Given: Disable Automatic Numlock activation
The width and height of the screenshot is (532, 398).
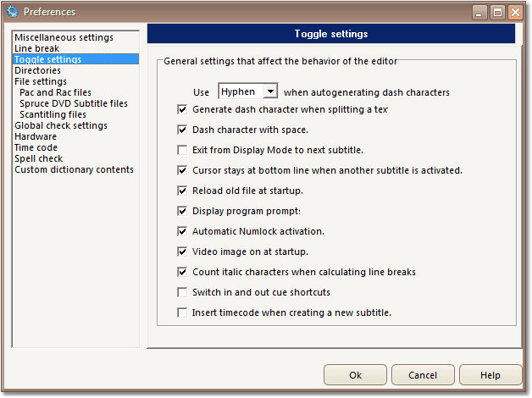Looking at the screenshot, I should point(182,231).
